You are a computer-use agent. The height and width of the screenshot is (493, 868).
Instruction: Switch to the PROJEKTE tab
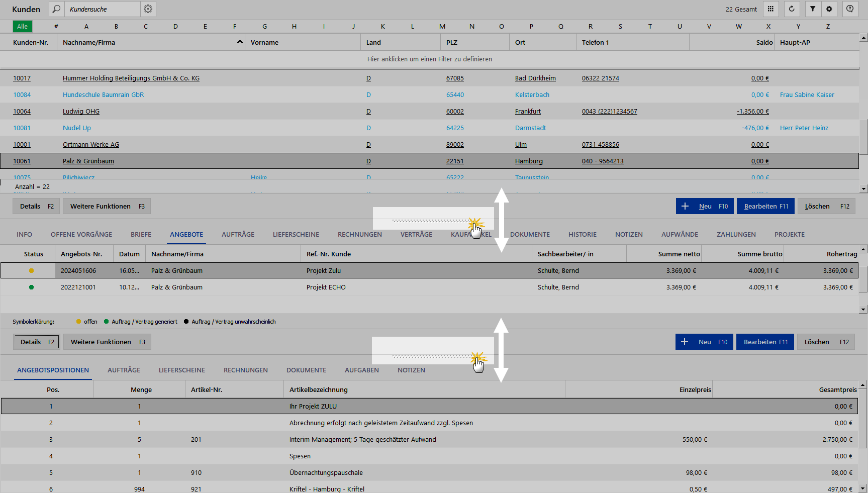(x=789, y=235)
